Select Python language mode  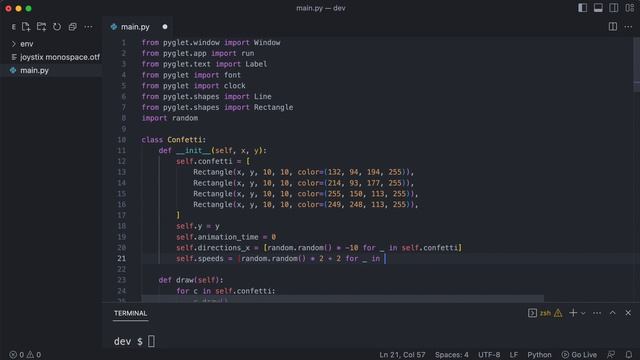[x=539, y=355]
